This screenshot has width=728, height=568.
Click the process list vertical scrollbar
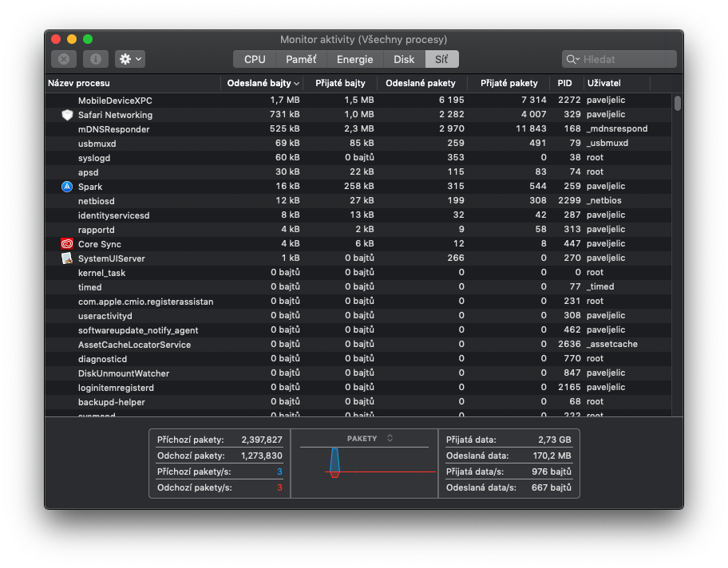(678, 102)
